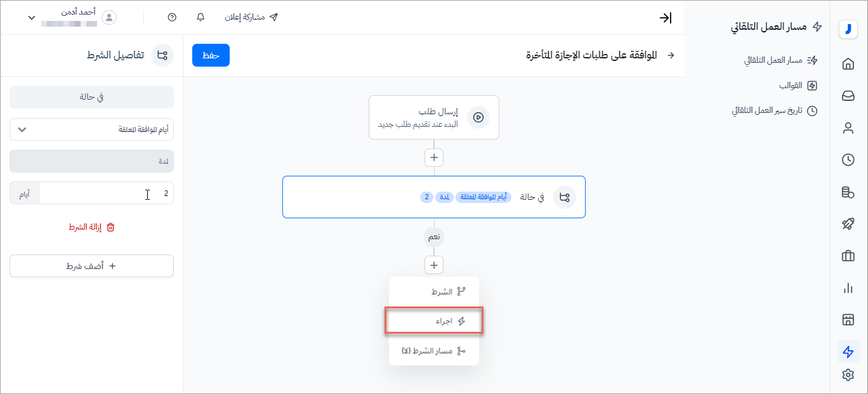Click the rocket icon in sidebar
The image size is (868, 394).
848,223
